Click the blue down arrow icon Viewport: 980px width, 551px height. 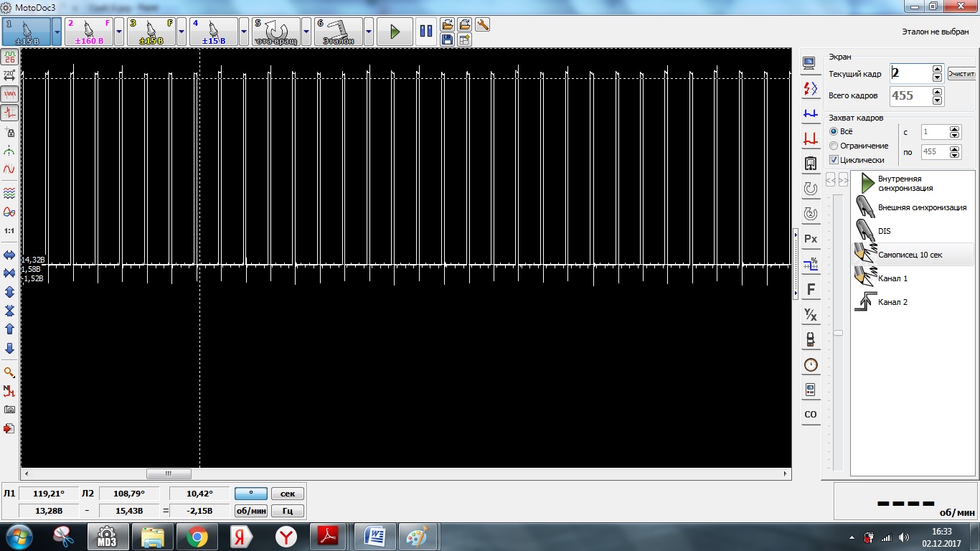[x=10, y=348]
